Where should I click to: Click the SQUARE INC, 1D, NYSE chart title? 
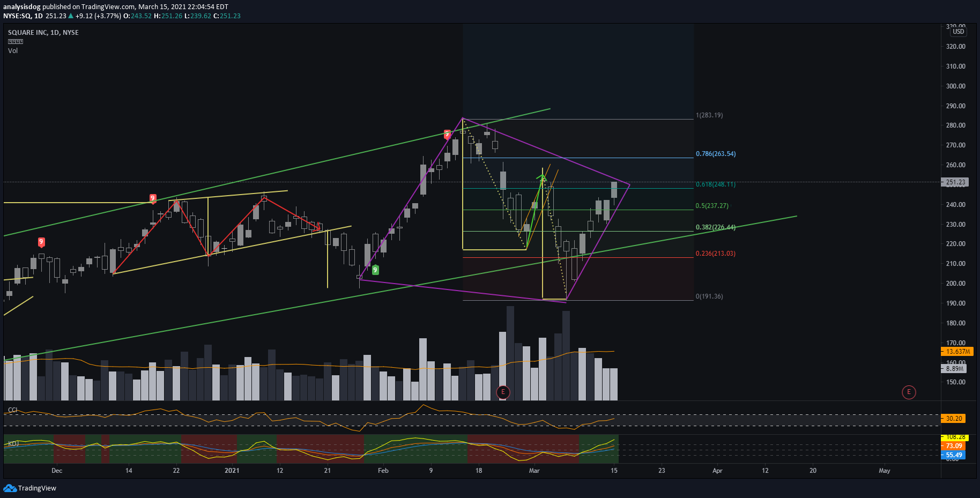coord(43,33)
